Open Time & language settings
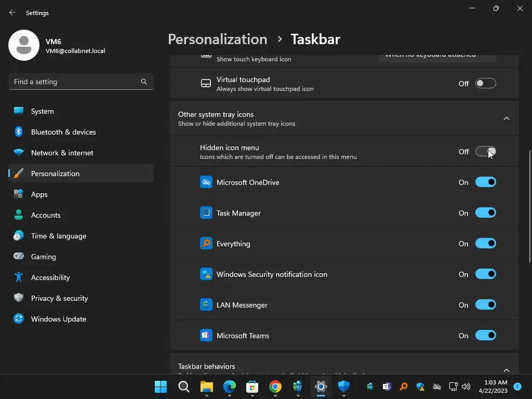This screenshot has width=532, height=399. [x=81, y=236]
